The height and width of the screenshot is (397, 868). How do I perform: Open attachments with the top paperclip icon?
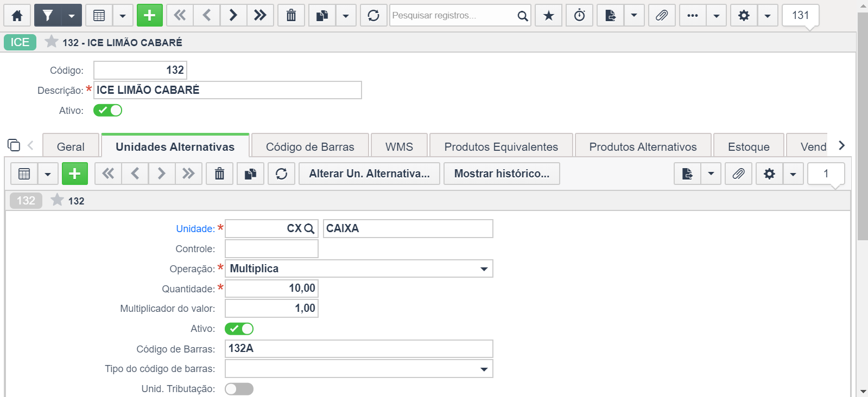tap(662, 15)
